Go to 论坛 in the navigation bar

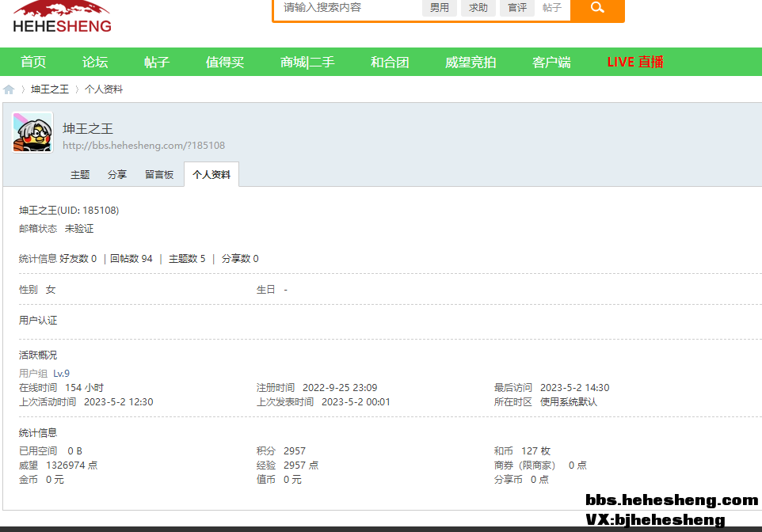(95, 63)
